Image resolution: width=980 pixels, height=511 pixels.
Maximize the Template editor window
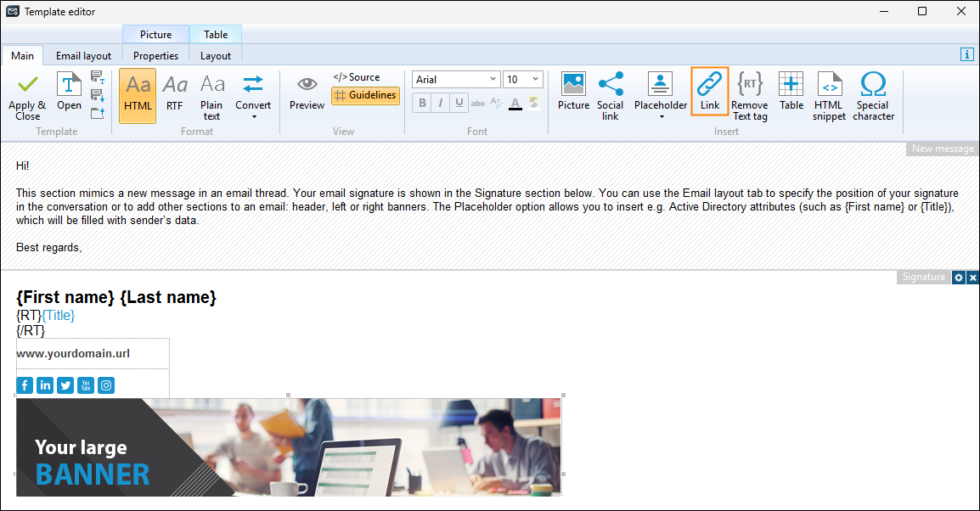coord(922,11)
